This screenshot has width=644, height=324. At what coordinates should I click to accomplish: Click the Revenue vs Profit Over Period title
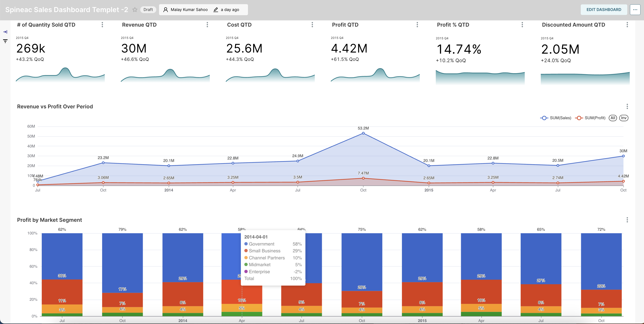tap(55, 106)
